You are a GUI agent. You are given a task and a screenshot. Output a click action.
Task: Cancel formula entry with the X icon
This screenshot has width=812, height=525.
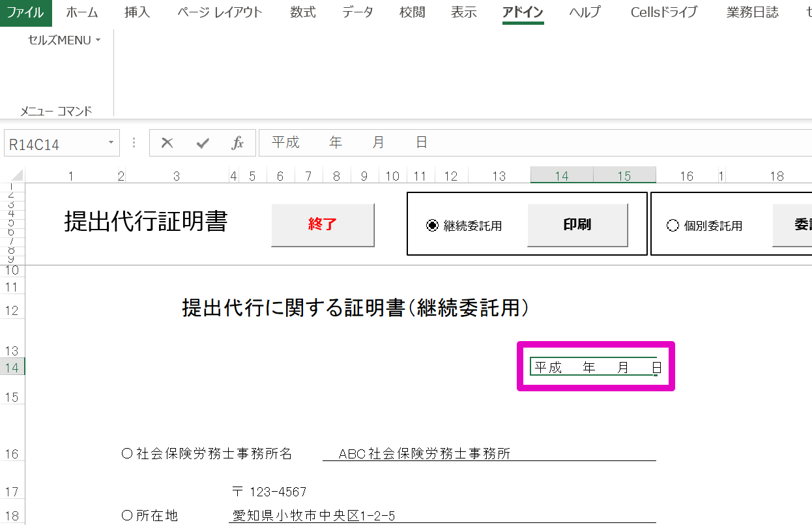(167, 143)
